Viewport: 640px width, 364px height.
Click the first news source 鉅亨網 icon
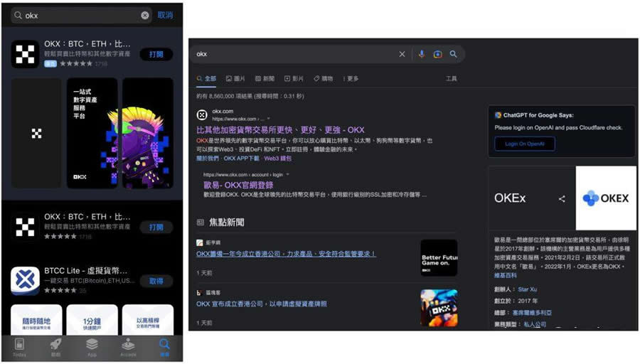(x=200, y=242)
